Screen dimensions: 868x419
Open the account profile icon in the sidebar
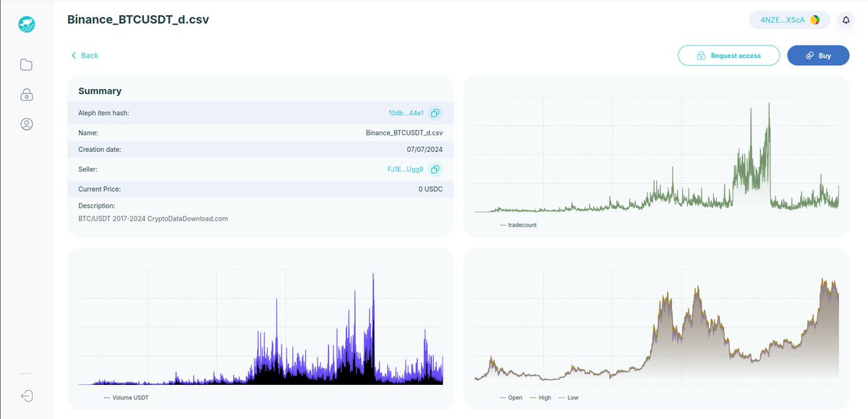pos(26,124)
